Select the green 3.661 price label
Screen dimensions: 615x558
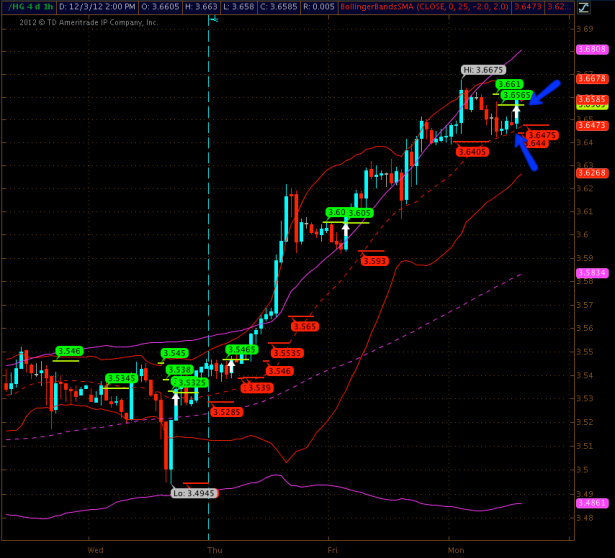coord(509,84)
